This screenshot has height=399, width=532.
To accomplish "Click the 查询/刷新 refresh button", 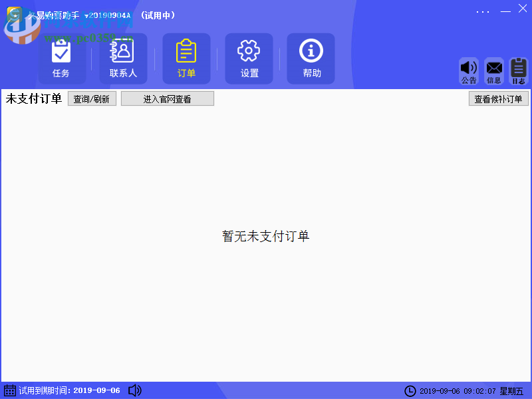I will click(92, 98).
